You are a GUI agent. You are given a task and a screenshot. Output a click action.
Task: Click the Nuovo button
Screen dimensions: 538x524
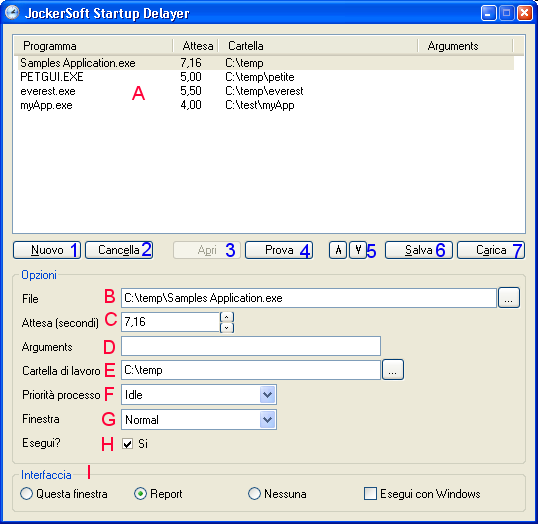click(x=47, y=250)
